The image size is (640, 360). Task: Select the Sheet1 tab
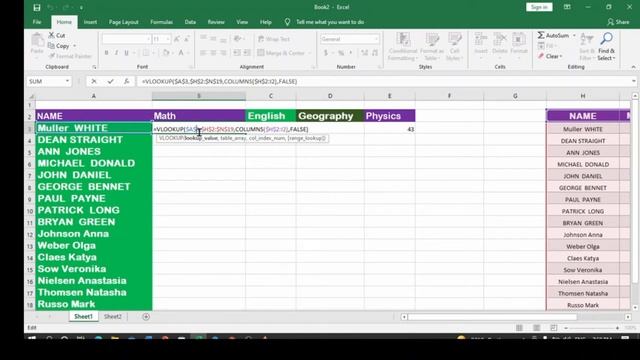click(83, 317)
